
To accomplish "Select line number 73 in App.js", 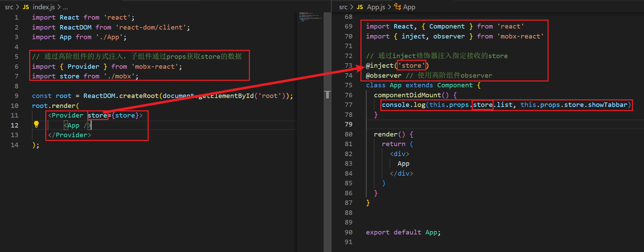I will [348, 65].
